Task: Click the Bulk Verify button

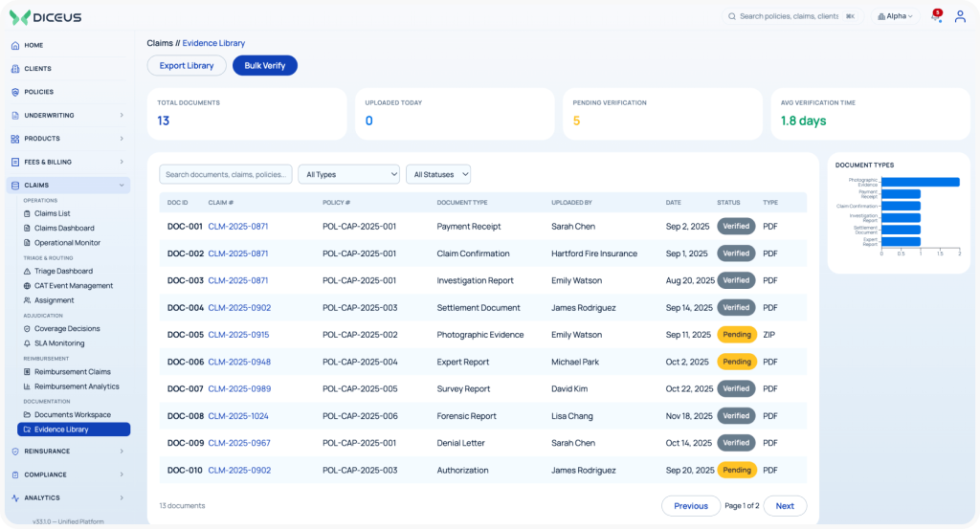Action: (x=265, y=66)
